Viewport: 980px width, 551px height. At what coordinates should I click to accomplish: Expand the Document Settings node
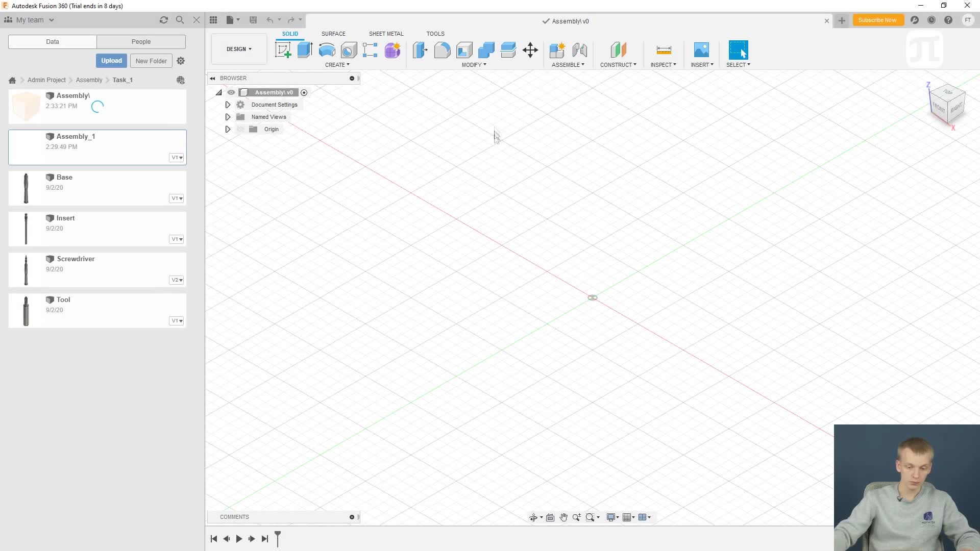tap(228, 105)
